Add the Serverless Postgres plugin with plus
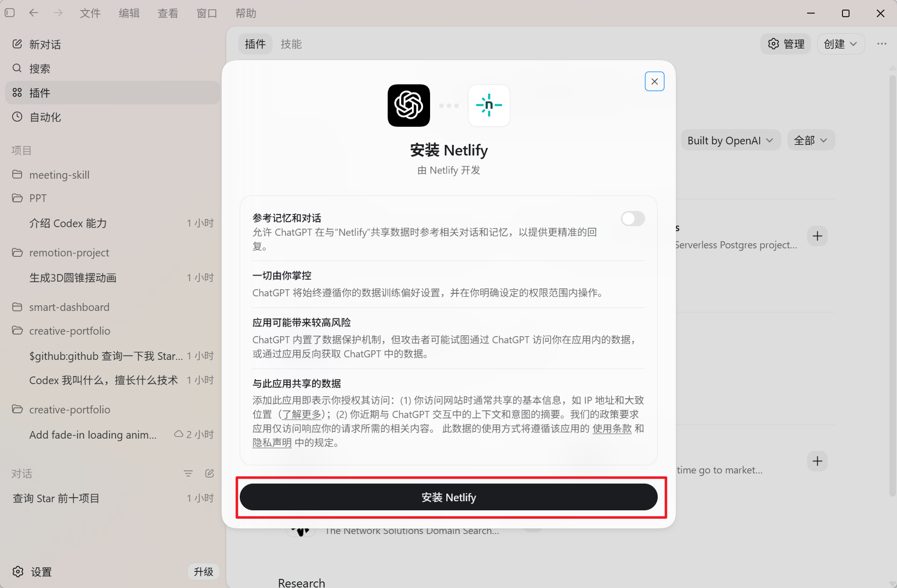Image resolution: width=897 pixels, height=588 pixels. (x=818, y=236)
